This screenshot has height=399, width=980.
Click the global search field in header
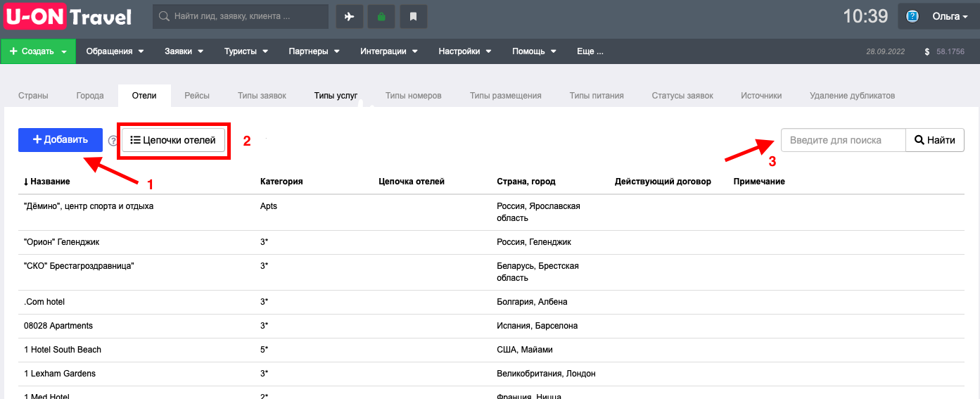coord(241,16)
